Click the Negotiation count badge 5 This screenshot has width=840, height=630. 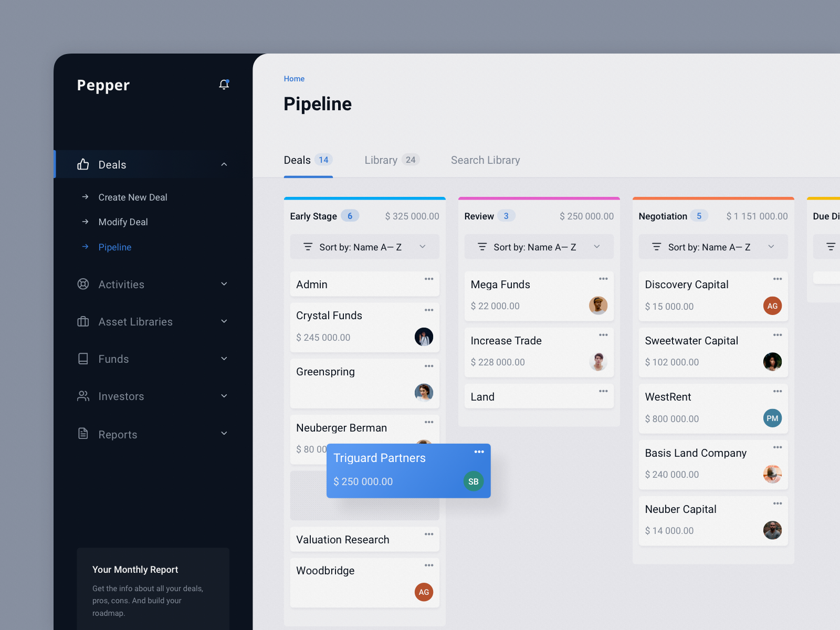click(x=699, y=216)
